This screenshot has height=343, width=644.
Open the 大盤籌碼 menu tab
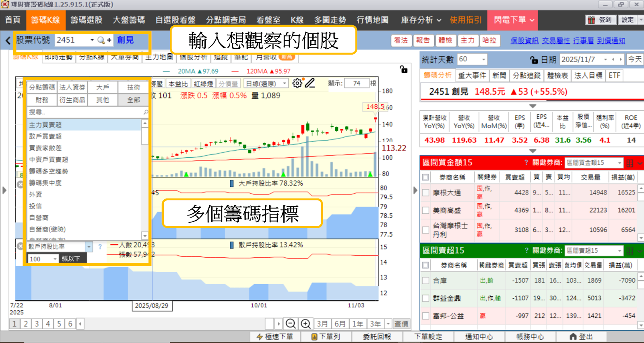click(x=129, y=20)
